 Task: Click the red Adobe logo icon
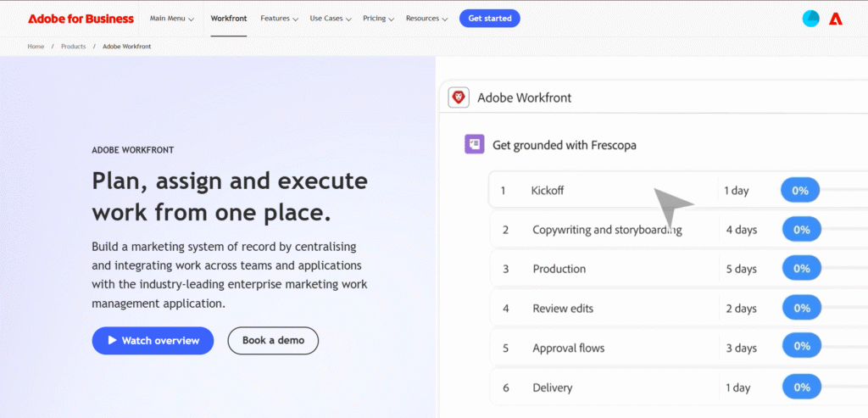(835, 19)
